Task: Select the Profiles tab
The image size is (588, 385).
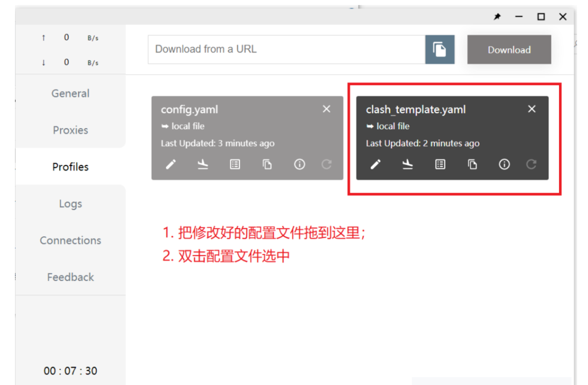Action: pyautogui.click(x=70, y=167)
